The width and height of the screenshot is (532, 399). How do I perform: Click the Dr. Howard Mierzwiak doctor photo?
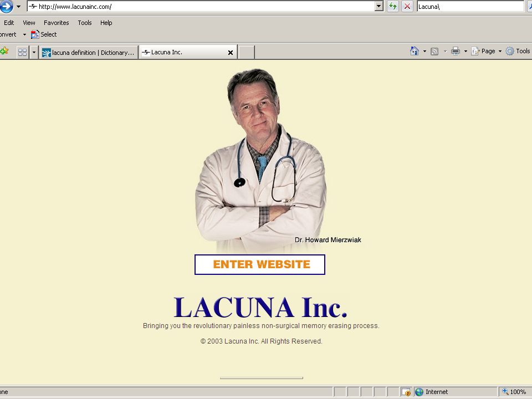pyautogui.click(x=260, y=160)
